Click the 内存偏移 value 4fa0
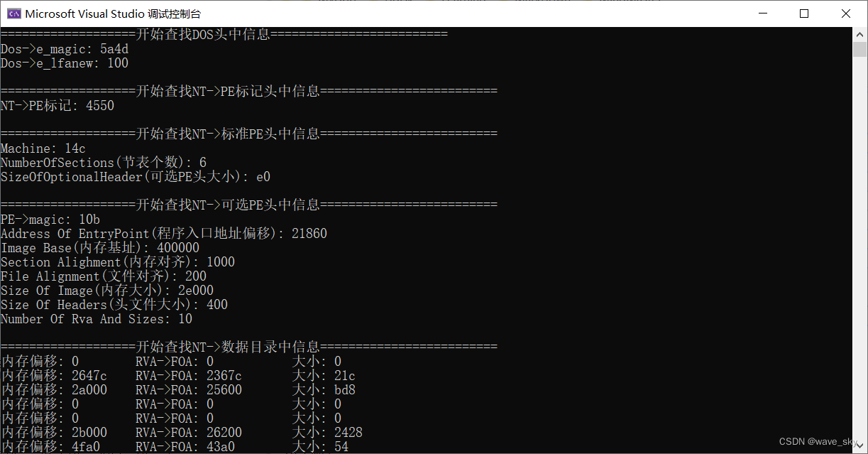The image size is (868, 454). (86, 447)
